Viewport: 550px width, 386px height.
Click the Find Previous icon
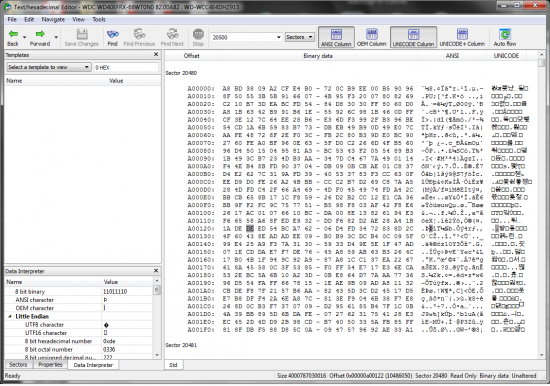coord(139,34)
